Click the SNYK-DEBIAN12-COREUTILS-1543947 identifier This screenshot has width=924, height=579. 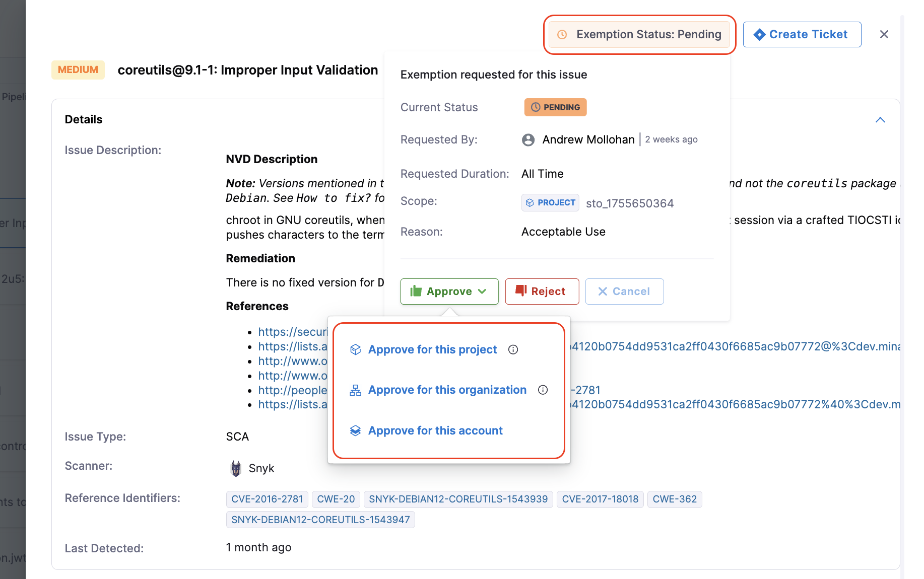click(320, 520)
